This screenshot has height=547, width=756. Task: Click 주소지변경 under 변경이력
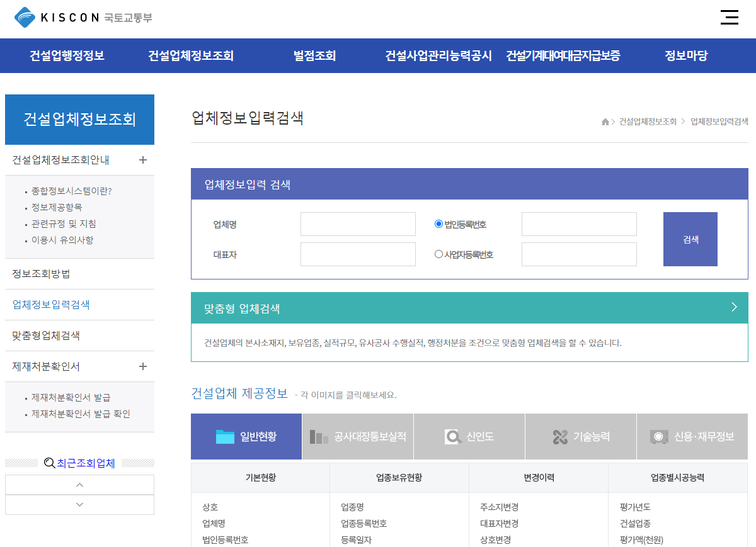pyautogui.click(x=499, y=507)
